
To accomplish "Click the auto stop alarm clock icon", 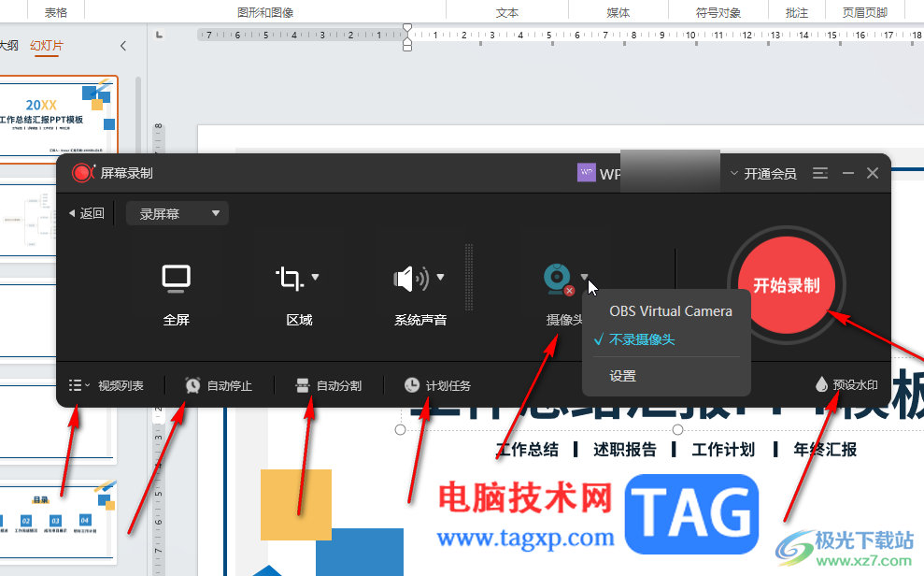I will [x=192, y=385].
